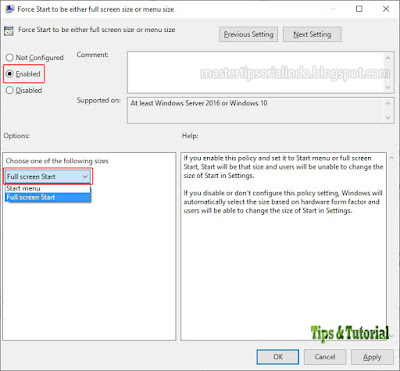The image size is (400, 371).
Task: Open the Full screen Start size dropdown
Action: click(x=48, y=176)
